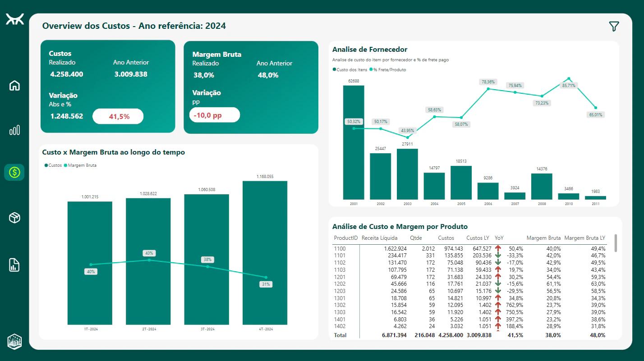Click the green YoY arrow for product 1202

498,283
